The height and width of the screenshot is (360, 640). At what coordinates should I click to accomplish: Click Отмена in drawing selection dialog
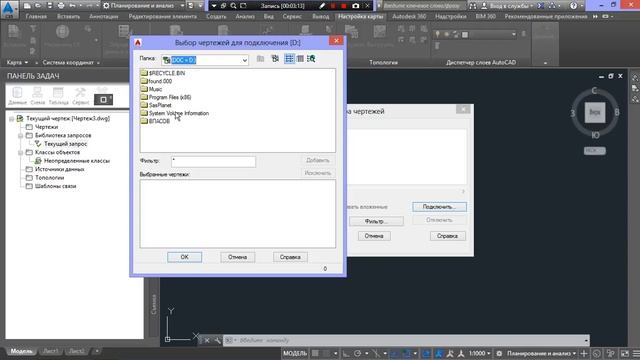(x=238, y=257)
